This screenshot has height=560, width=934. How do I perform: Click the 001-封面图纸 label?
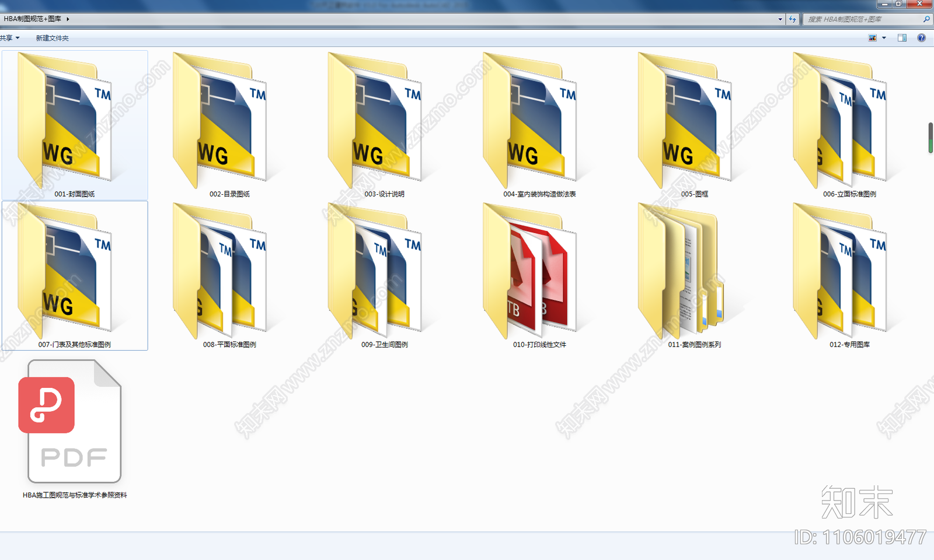(75, 194)
